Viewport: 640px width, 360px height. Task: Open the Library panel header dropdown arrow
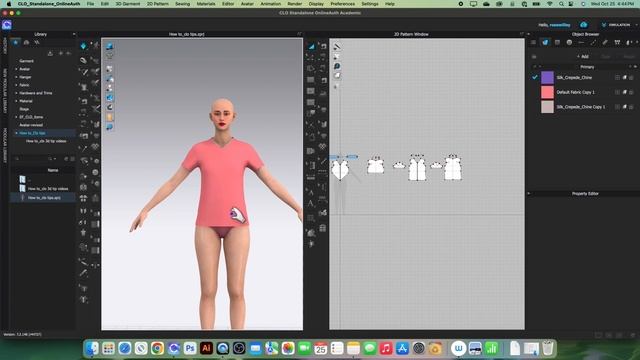(x=74, y=34)
